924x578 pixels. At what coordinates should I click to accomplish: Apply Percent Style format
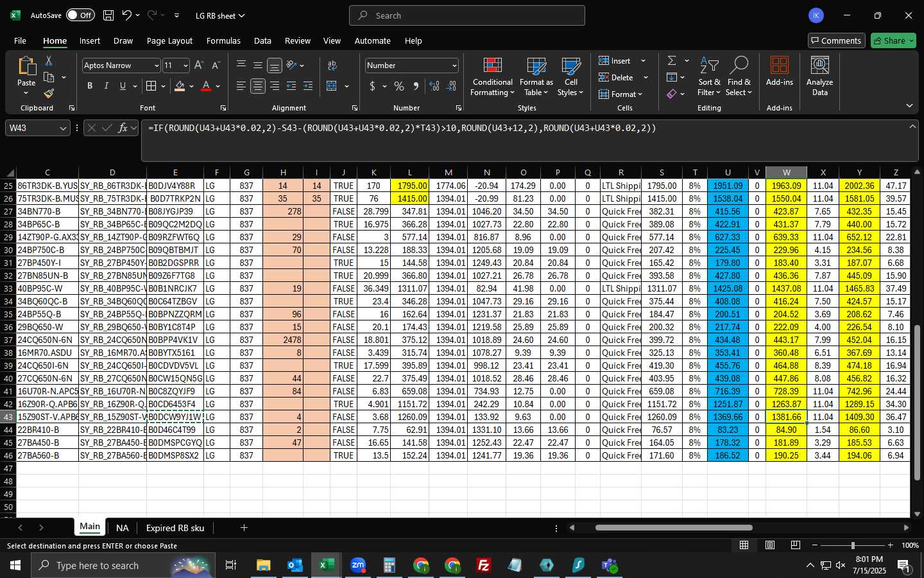[399, 86]
